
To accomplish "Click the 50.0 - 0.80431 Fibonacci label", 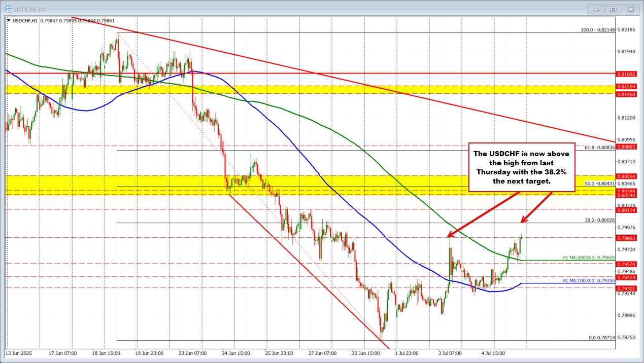I will (x=599, y=184).
